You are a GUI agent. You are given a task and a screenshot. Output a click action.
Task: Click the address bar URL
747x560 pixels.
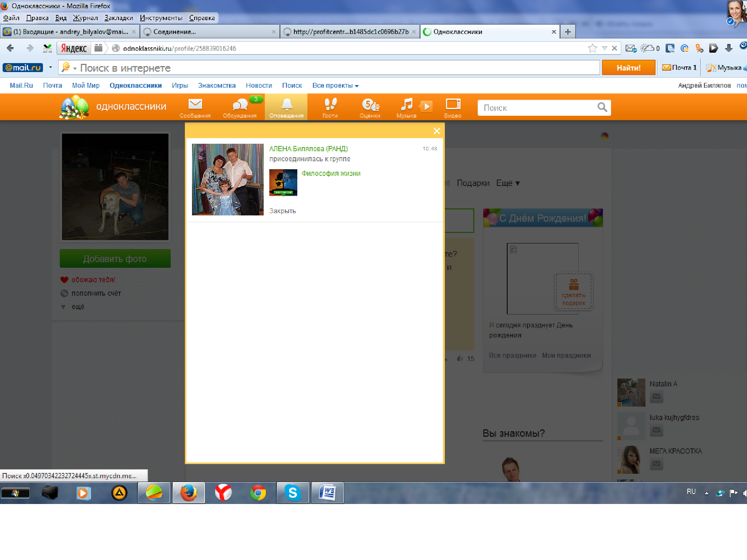(x=180, y=48)
